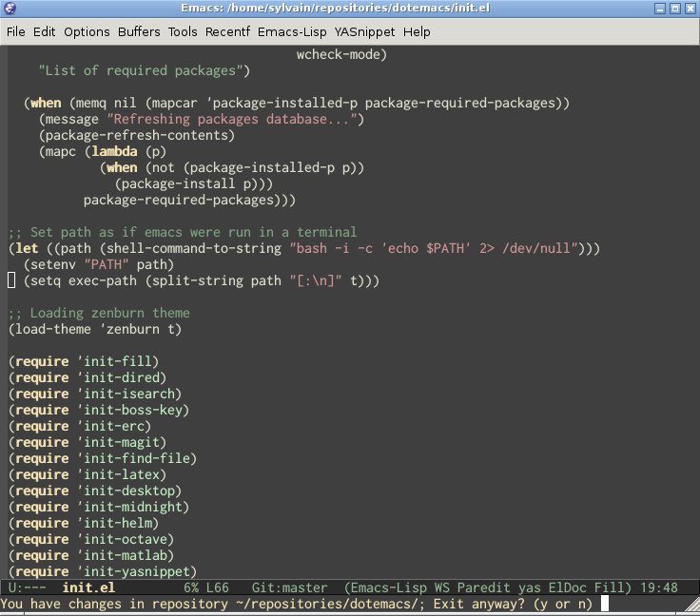The height and width of the screenshot is (616, 700).
Task: Click Git:master in the mode line
Action: (x=289, y=587)
